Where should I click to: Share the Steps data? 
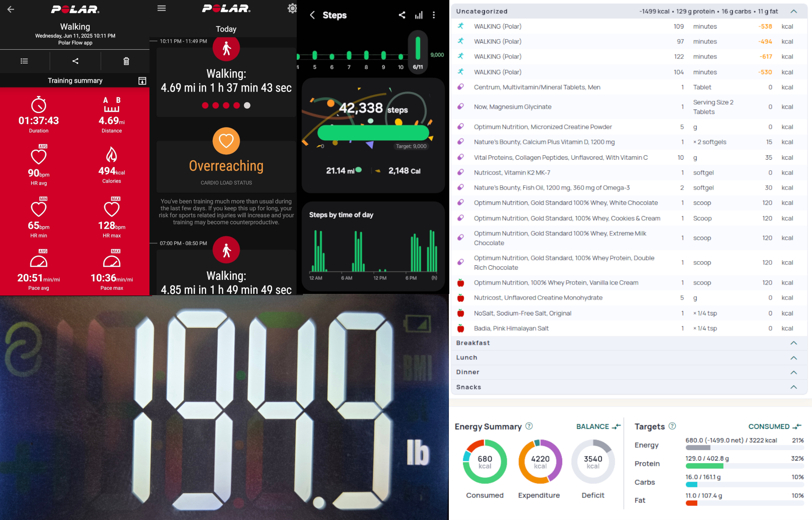point(402,15)
